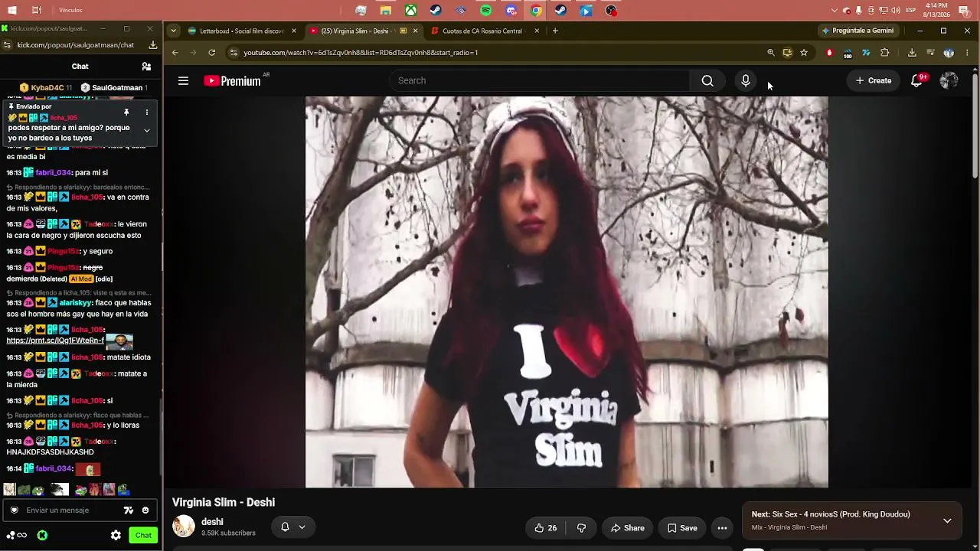Open Google Chrome from the taskbar

(536, 11)
